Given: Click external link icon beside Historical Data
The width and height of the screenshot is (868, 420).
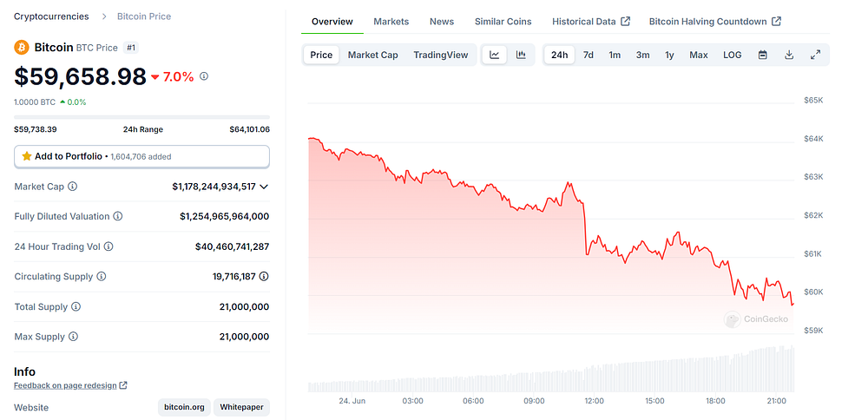Looking at the screenshot, I should (626, 22).
